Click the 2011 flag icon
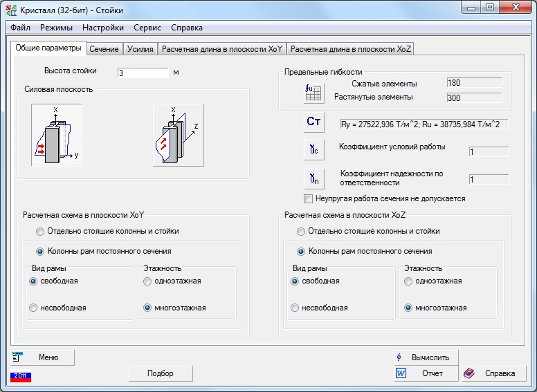The width and height of the screenshot is (537, 392). [x=20, y=376]
